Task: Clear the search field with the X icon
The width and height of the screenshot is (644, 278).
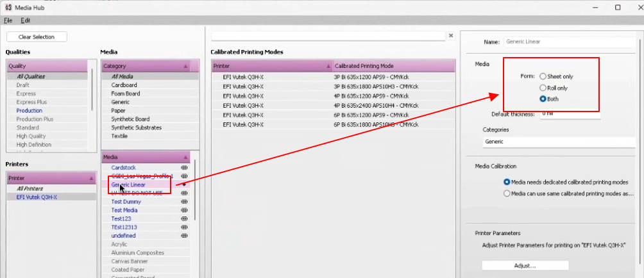Action: click(x=450, y=36)
